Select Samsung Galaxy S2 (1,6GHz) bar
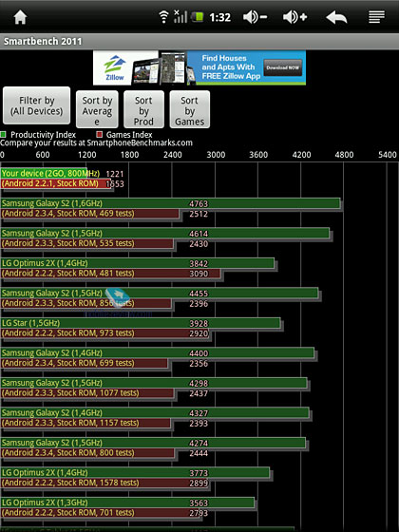 pyautogui.click(x=170, y=203)
